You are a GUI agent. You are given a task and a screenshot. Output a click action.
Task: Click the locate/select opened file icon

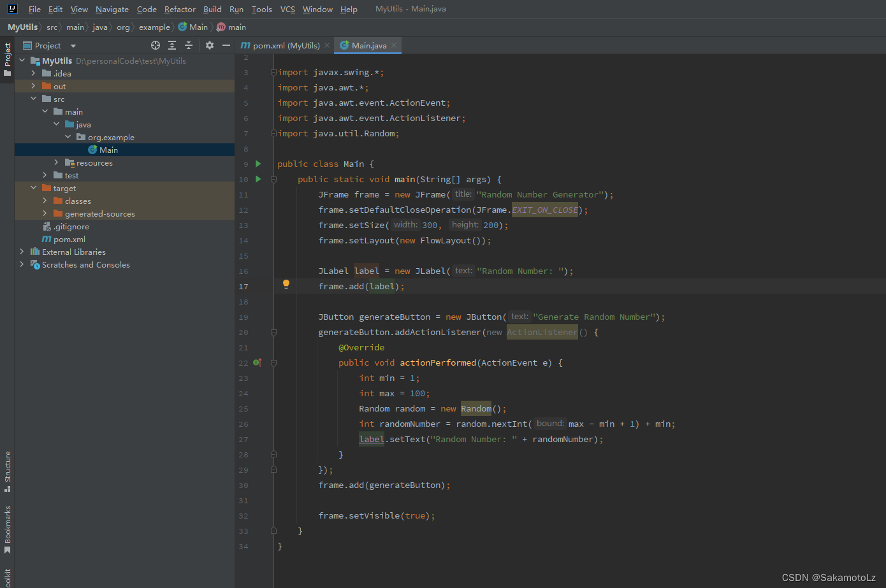(x=156, y=45)
